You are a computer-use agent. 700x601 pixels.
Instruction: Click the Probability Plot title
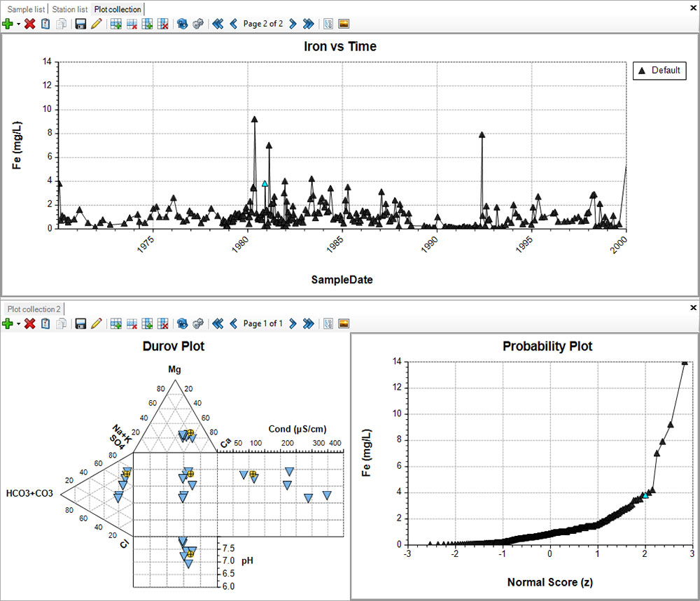547,346
